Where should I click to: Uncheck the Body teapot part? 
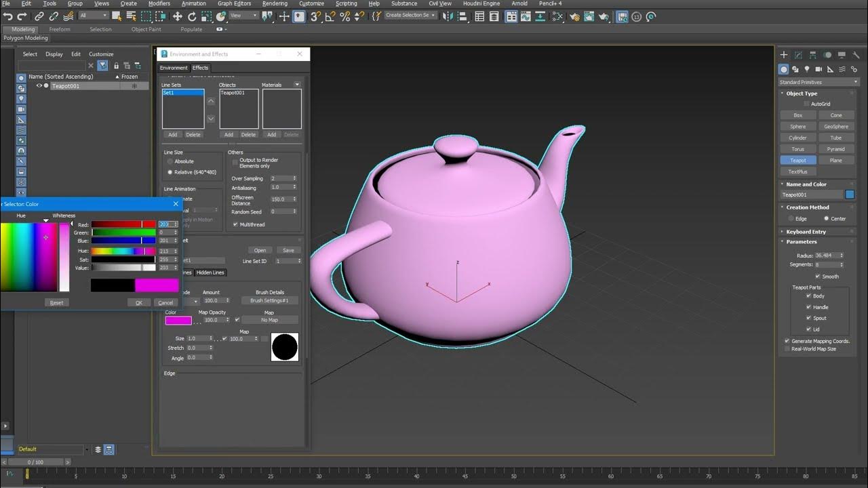(809, 296)
